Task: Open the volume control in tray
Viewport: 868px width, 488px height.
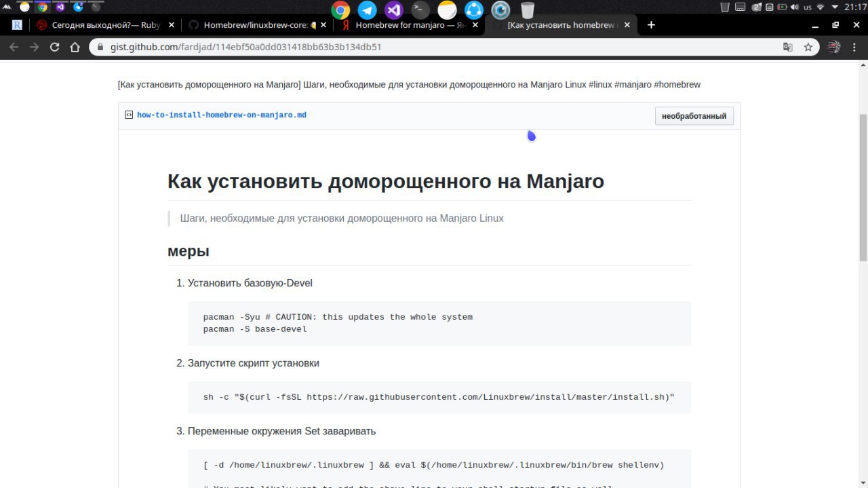Action: 794,7
